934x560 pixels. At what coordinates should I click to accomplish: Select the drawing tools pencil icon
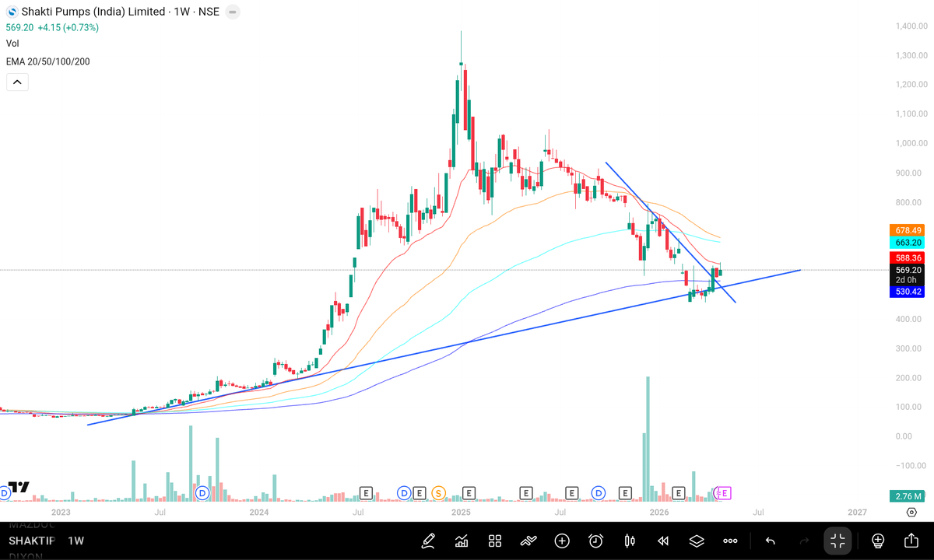tap(428, 541)
